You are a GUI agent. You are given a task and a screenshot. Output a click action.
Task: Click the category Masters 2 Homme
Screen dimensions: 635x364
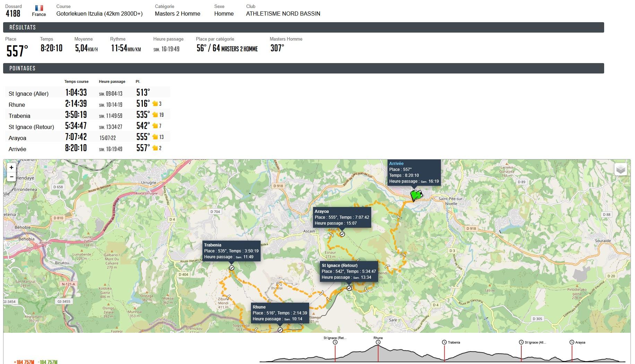point(177,14)
